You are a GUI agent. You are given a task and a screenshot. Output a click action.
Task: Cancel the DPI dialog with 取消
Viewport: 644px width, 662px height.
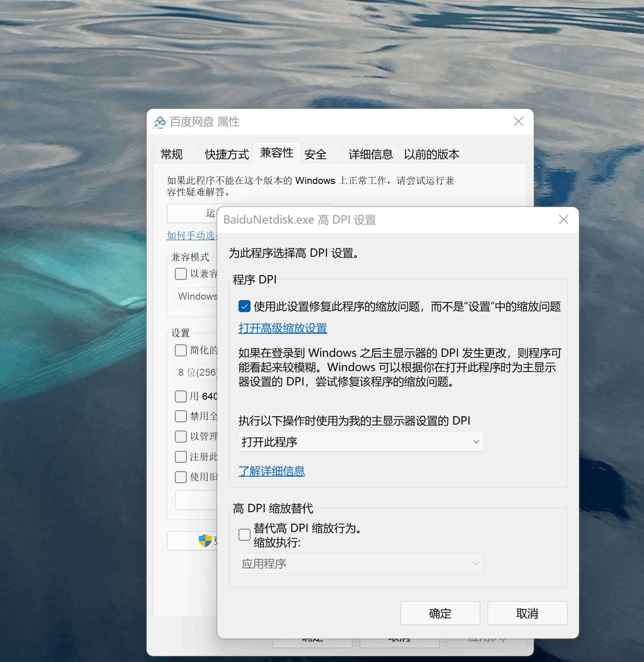click(x=527, y=613)
